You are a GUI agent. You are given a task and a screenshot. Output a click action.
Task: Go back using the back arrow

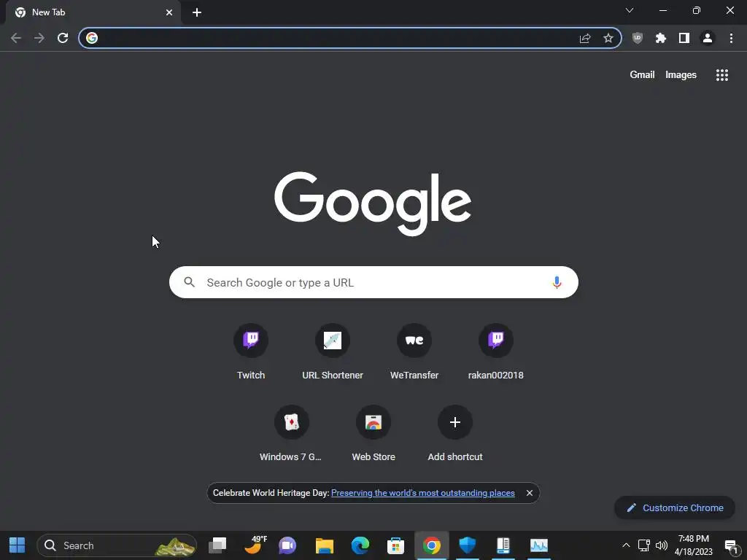pyautogui.click(x=16, y=38)
